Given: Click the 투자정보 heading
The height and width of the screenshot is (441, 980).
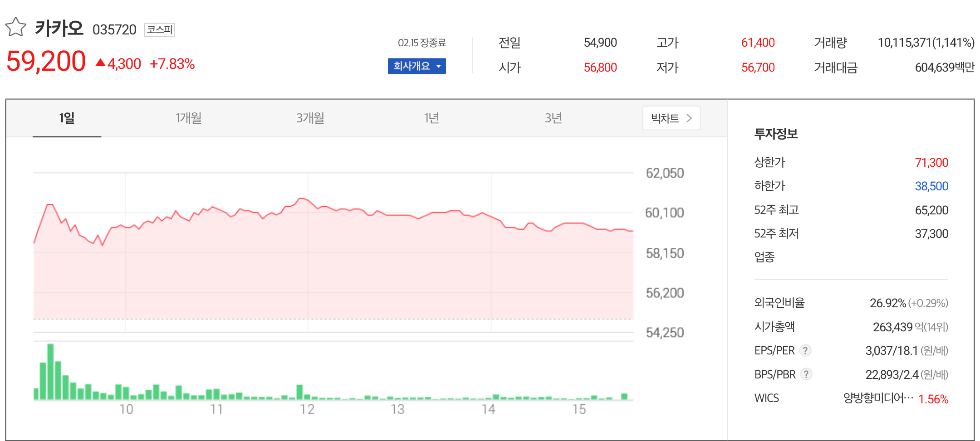Looking at the screenshot, I should 776,134.
